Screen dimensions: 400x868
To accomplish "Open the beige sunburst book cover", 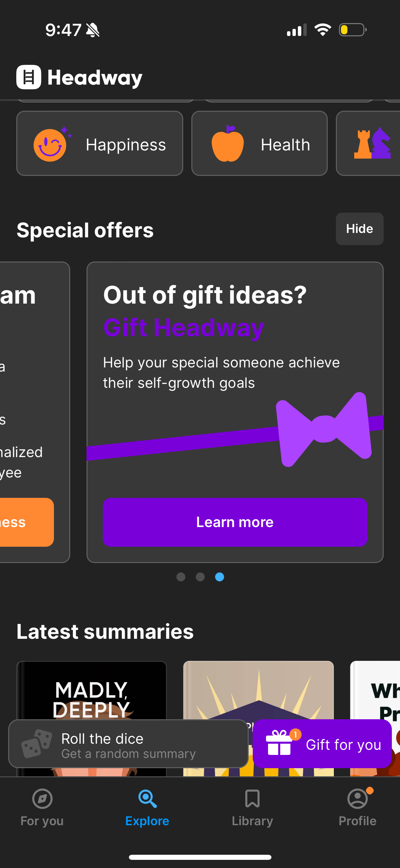I will point(259,689).
